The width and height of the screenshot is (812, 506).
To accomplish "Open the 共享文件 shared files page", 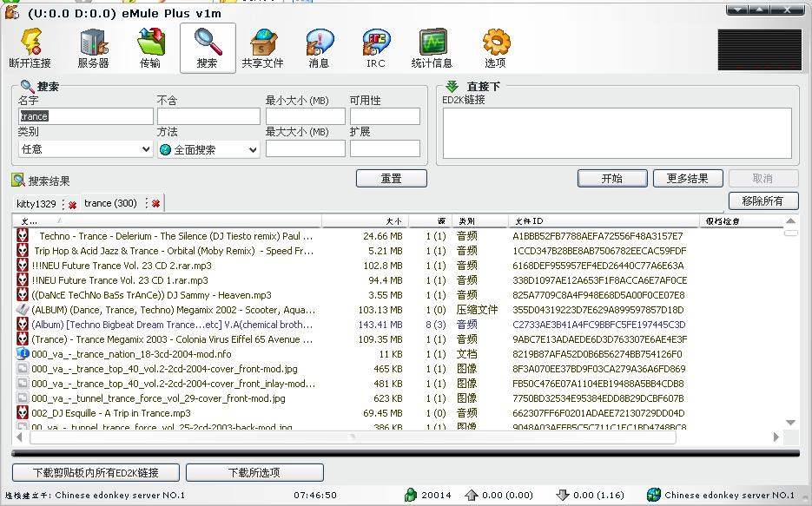I will 262,48.
